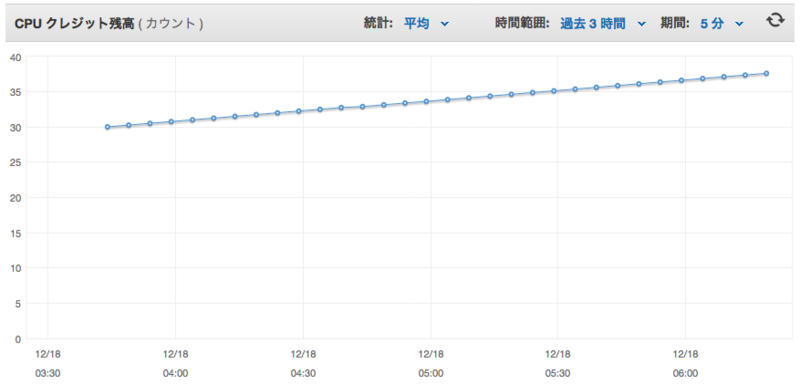Click the 03:30 time axis label
The image size is (800, 384).
pyautogui.click(x=47, y=373)
